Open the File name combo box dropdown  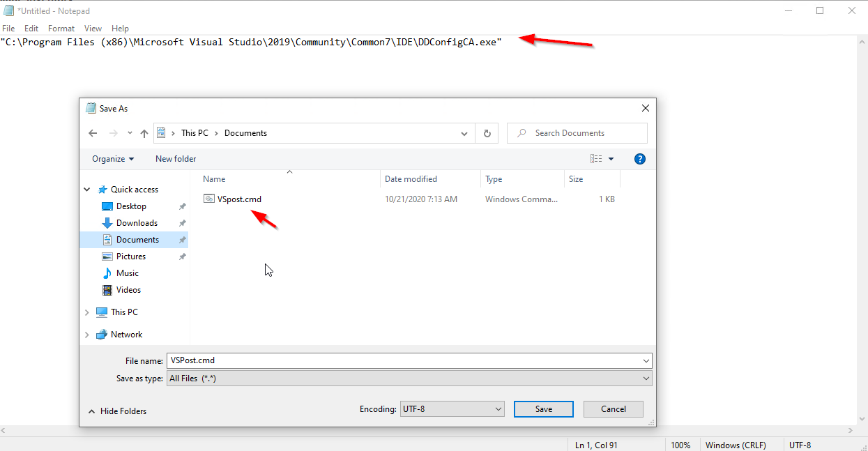646,361
